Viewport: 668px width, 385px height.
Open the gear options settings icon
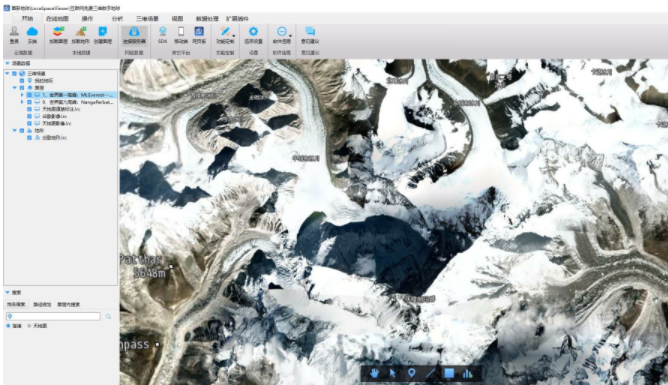pos(253,32)
